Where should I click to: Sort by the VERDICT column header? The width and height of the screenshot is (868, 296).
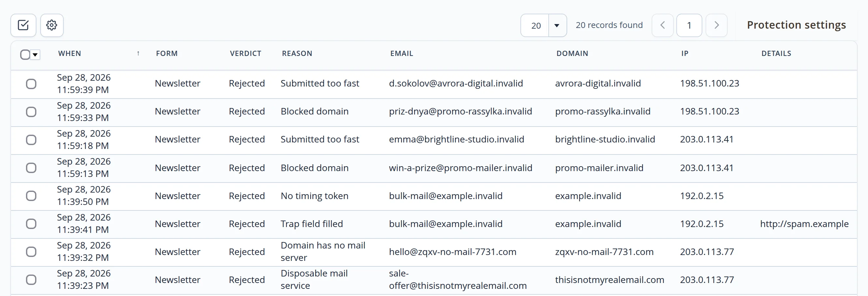coord(246,53)
